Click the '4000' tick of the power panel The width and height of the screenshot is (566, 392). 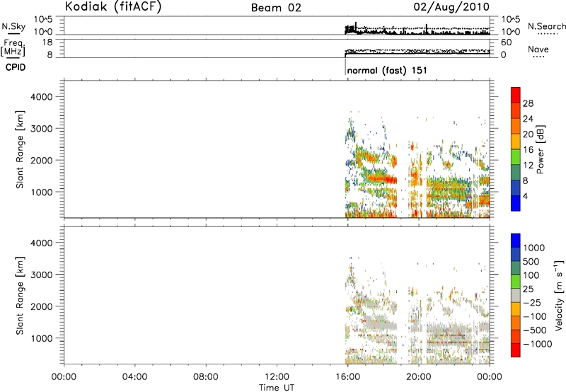pyautogui.click(x=42, y=97)
